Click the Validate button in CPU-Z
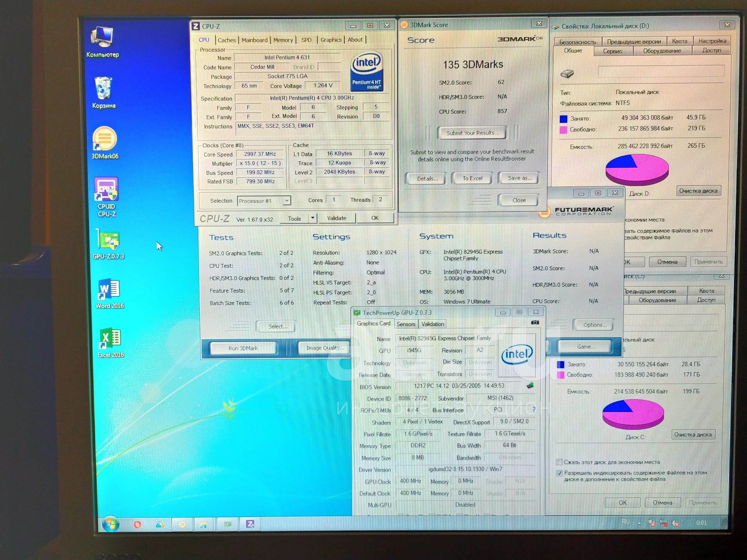747x560 pixels. pyautogui.click(x=337, y=218)
